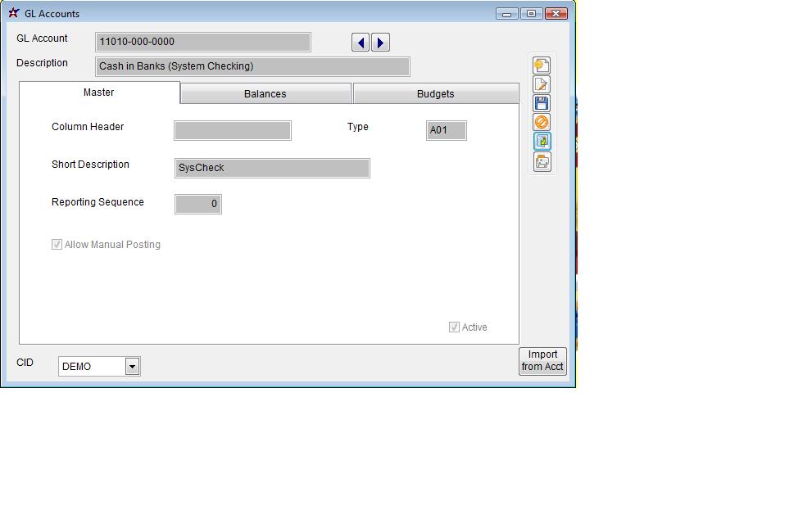Switch to the Balances tab
This screenshot has height=528, width=812.
click(265, 94)
